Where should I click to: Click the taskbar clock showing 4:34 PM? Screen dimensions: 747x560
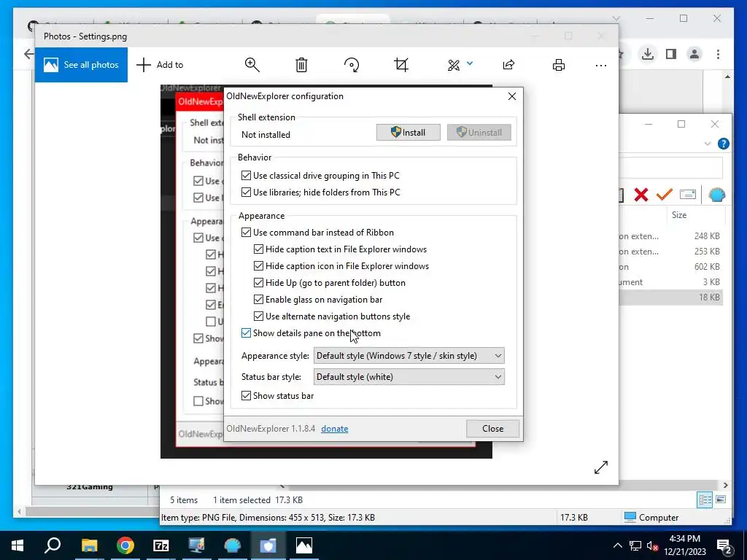[684, 545]
